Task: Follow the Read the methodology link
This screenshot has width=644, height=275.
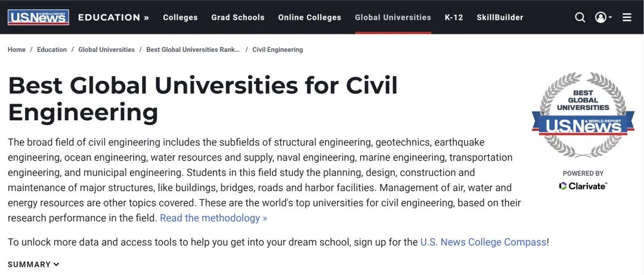Action: pos(213,218)
